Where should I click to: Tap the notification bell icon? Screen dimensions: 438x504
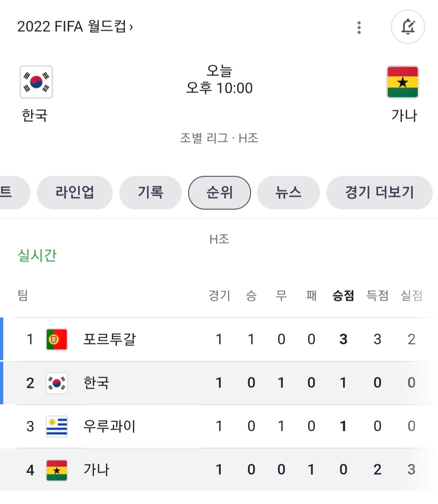(408, 27)
